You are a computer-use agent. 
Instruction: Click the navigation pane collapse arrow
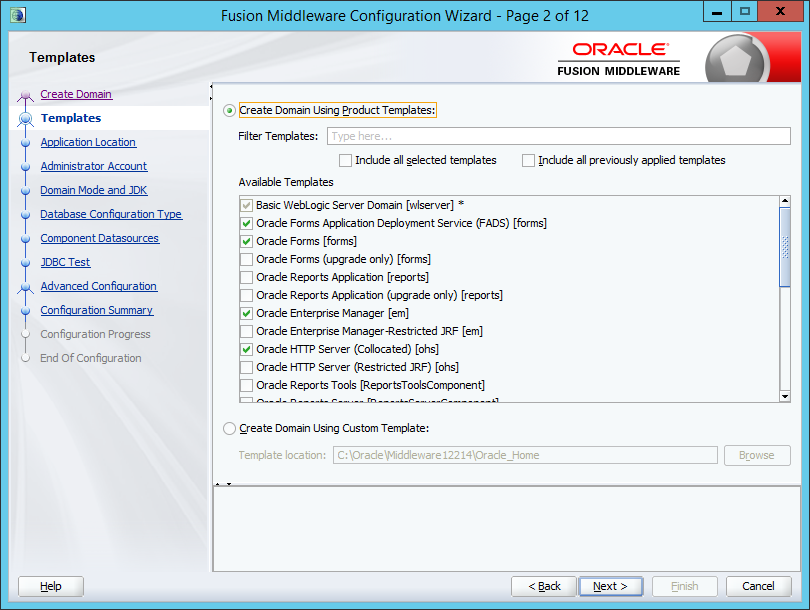pyautogui.click(x=211, y=86)
